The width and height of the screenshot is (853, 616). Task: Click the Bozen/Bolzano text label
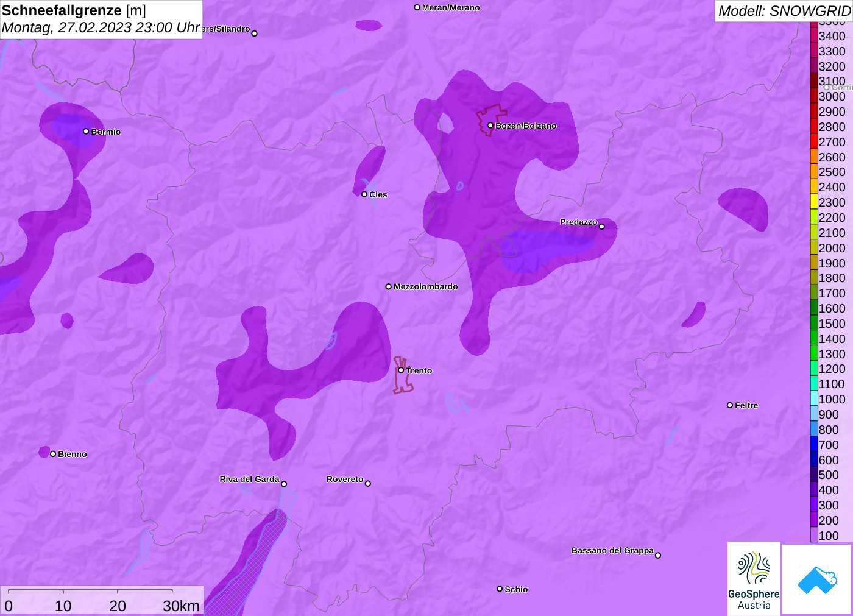[x=526, y=126]
